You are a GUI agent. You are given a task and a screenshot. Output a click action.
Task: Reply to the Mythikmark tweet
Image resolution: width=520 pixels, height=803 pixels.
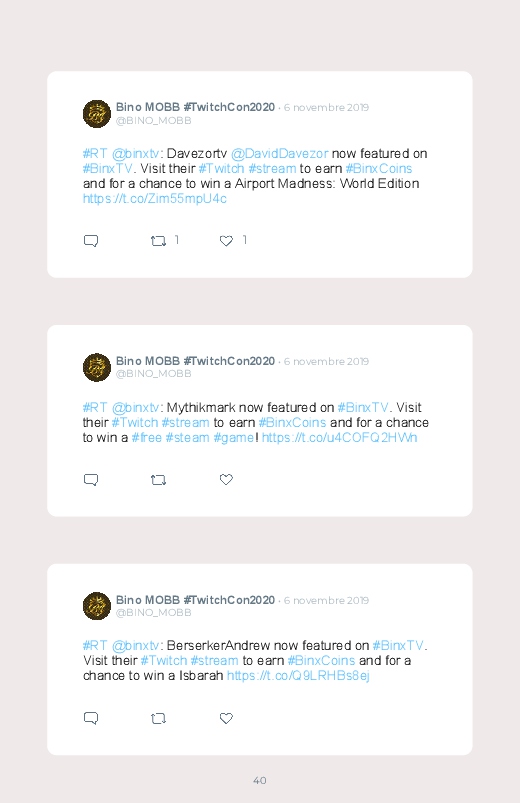point(91,480)
